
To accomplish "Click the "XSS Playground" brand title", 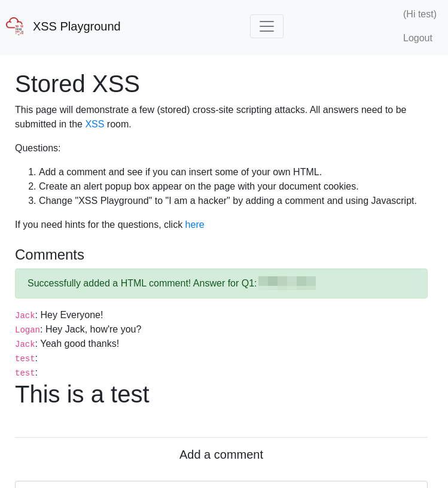I will coord(77,26).
